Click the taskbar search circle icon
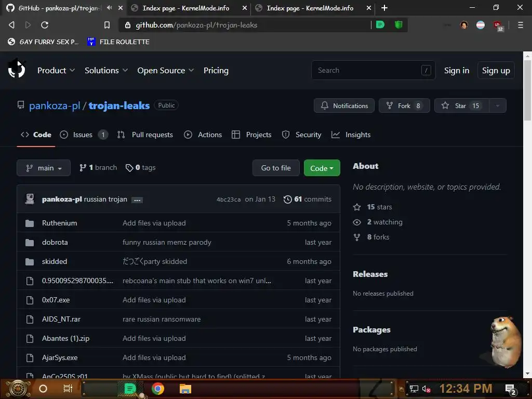The height and width of the screenshot is (399, 532). click(x=43, y=389)
